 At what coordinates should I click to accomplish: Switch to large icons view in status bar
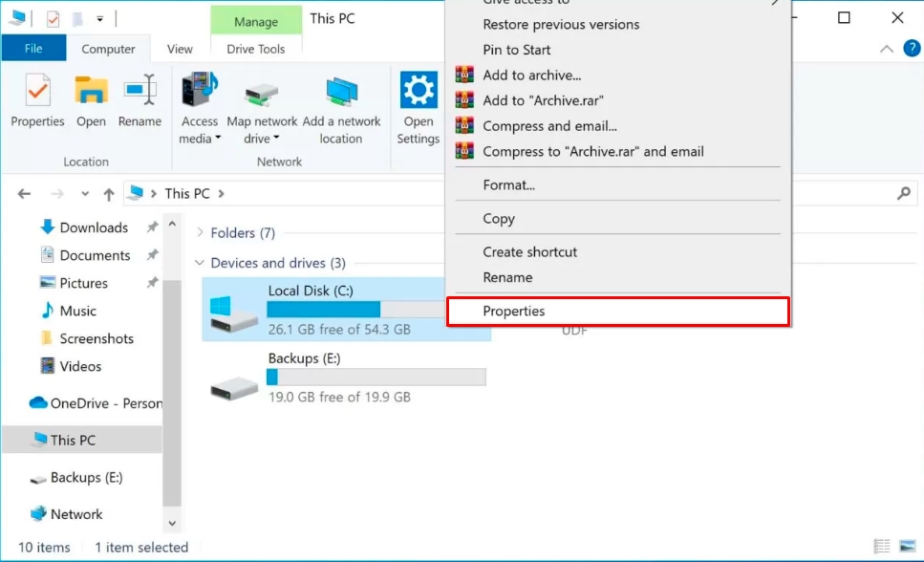coord(908,546)
